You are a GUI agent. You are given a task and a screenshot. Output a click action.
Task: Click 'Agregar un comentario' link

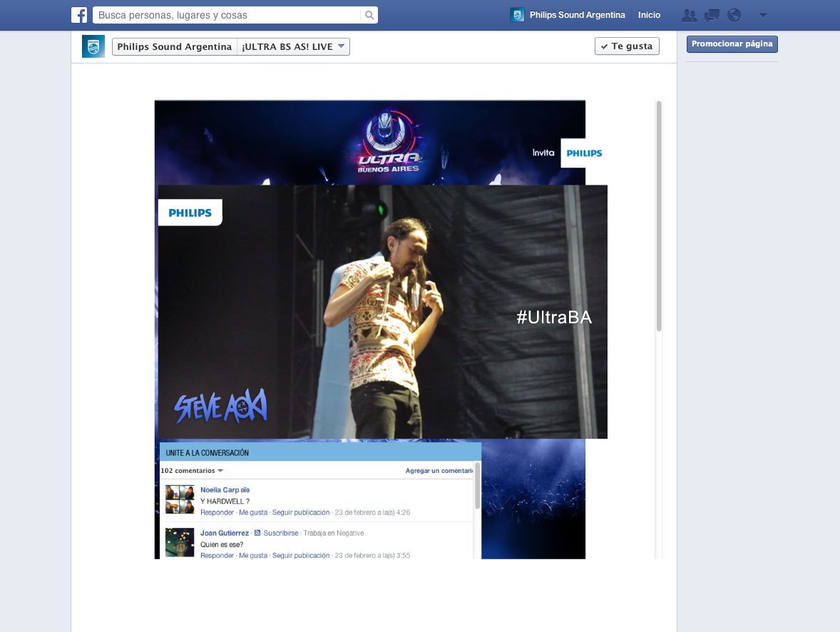(x=439, y=471)
